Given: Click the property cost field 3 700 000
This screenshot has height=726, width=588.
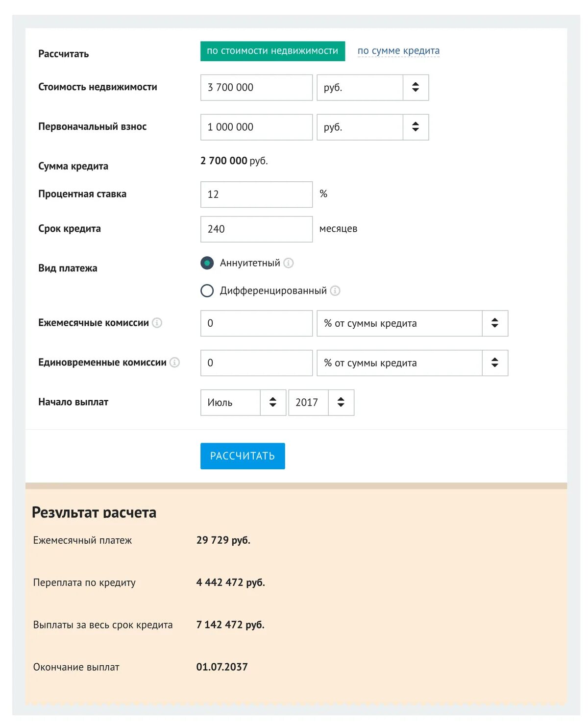Looking at the screenshot, I should tap(256, 88).
